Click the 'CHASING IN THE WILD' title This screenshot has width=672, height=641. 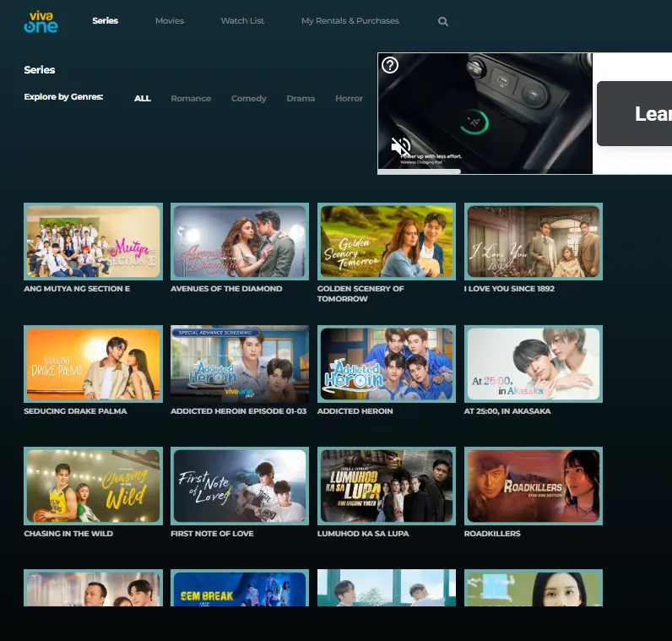(x=68, y=534)
